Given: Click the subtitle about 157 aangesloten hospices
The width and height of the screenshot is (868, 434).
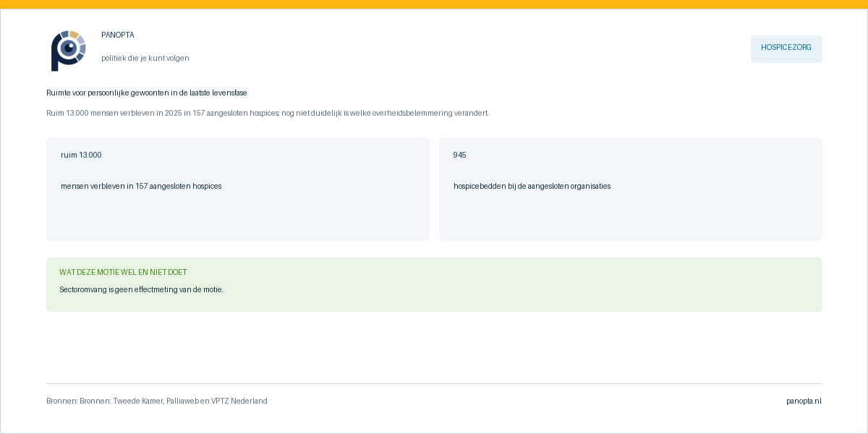Looking at the screenshot, I should click(267, 113).
